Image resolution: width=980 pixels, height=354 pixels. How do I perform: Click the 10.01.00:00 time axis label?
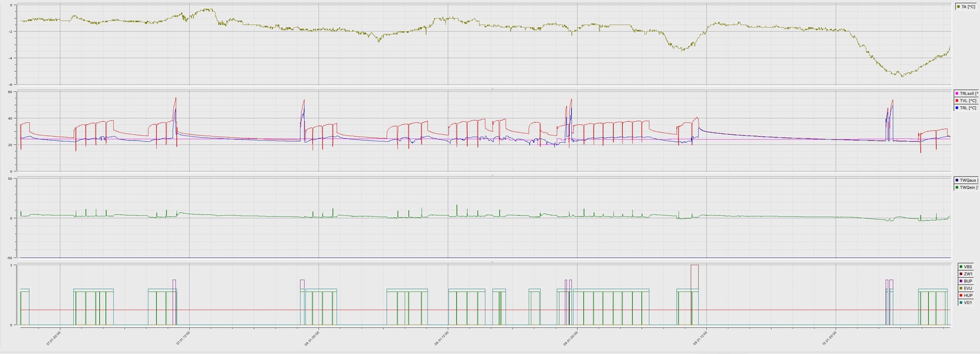click(x=830, y=337)
